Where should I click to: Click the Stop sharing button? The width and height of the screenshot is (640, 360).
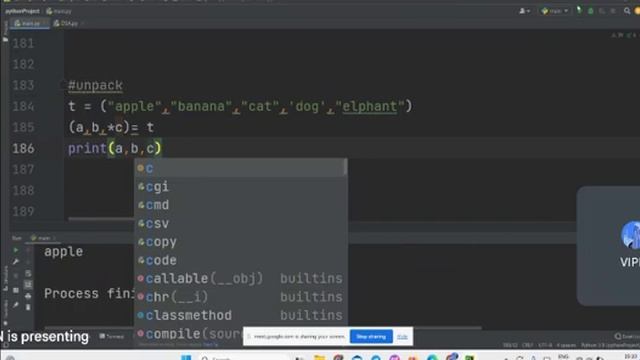click(371, 337)
